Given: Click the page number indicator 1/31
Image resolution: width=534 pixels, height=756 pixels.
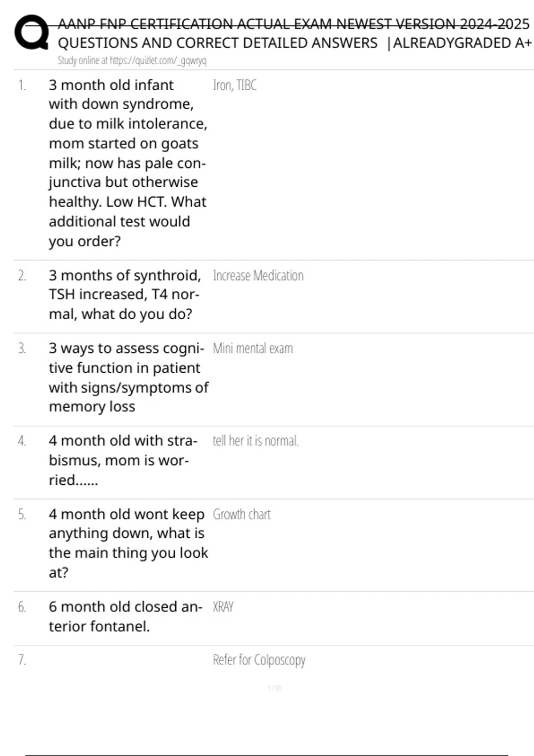Looking at the screenshot, I should coord(275,688).
